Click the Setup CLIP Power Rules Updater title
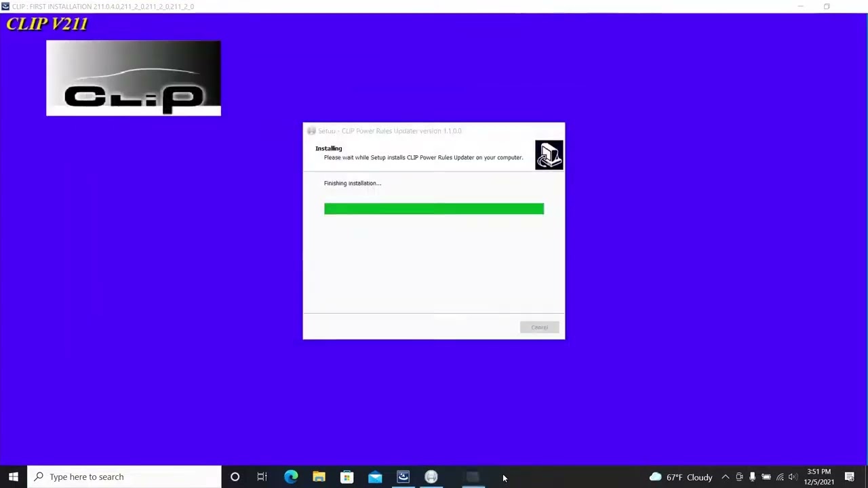 pyautogui.click(x=390, y=131)
